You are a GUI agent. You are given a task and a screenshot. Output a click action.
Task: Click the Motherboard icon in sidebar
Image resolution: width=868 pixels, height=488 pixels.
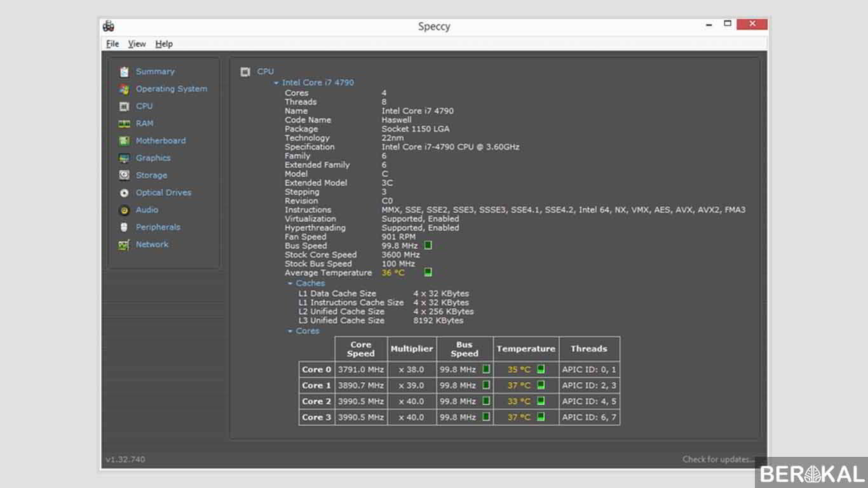point(124,140)
